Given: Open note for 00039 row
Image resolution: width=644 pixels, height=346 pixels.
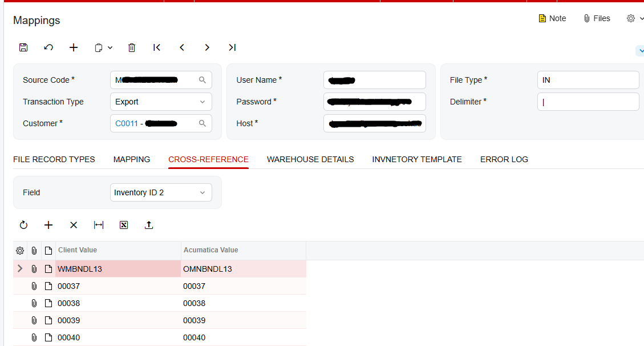Looking at the screenshot, I should click(x=48, y=320).
